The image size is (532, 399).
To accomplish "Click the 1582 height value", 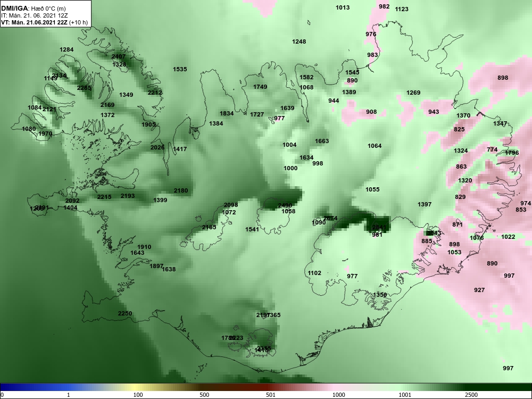I will coord(307,77).
